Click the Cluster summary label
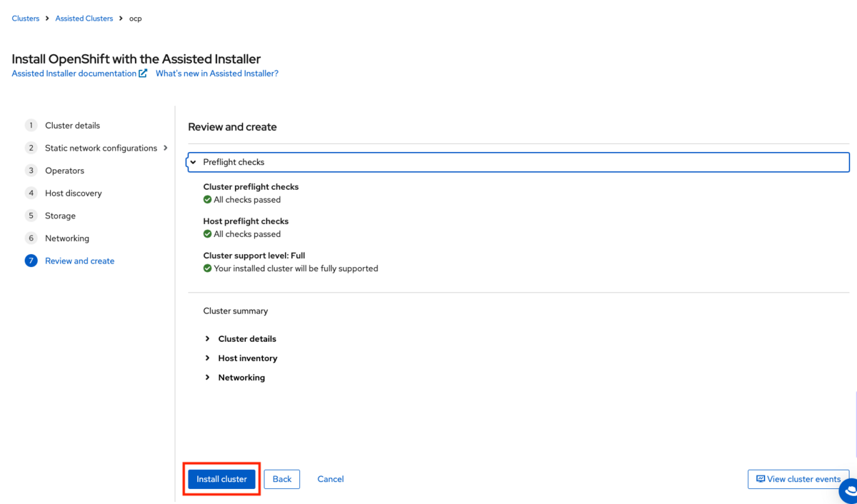Image resolution: width=857 pixels, height=504 pixels. coord(236,311)
